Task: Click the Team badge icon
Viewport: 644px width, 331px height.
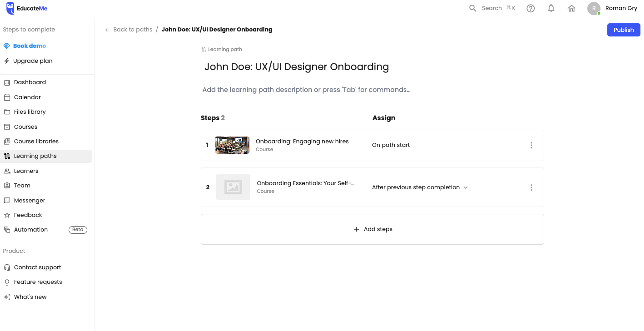Action: [7, 186]
